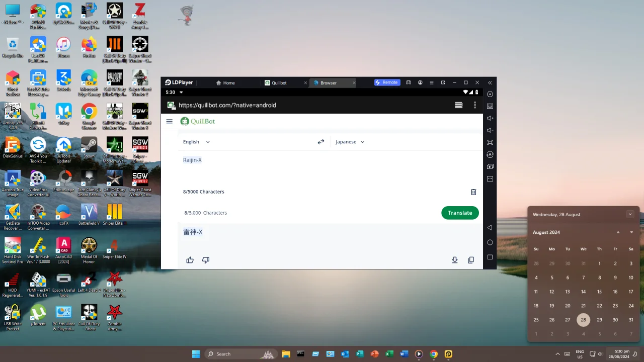Open the Windows Start menu
The width and height of the screenshot is (644, 362).
(196, 354)
